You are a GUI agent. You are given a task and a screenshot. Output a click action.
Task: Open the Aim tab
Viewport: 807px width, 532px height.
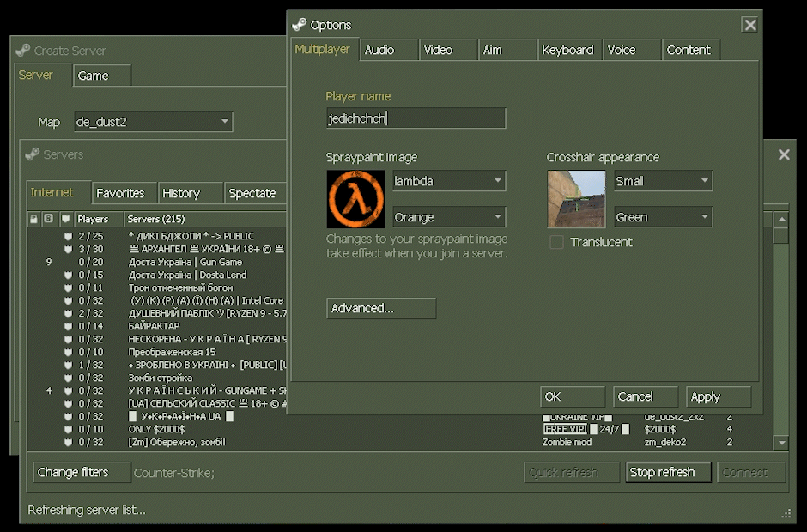507,50
